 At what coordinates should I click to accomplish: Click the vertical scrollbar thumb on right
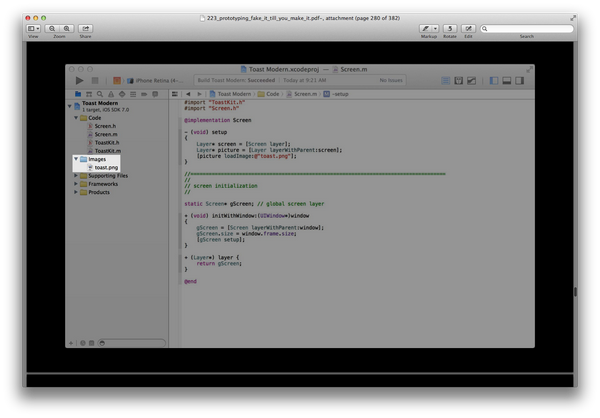point(575,292)
